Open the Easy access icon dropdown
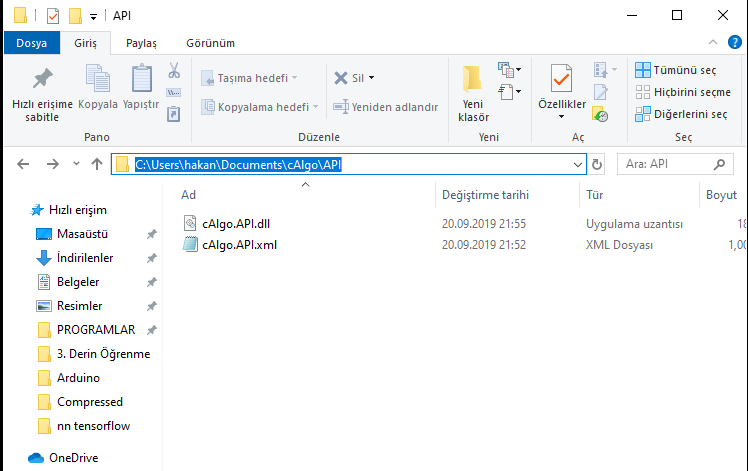This screenshot has height=471, width=748. pos(509,92)
